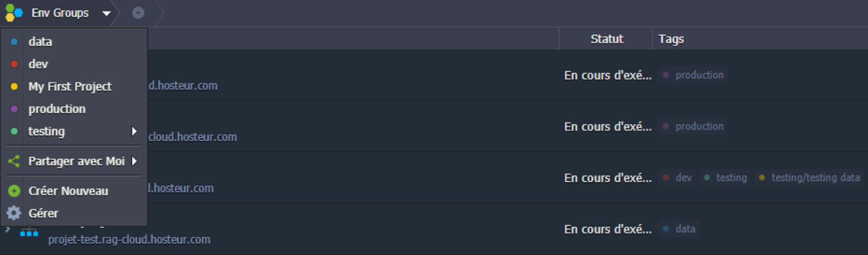
Task: Click the testing tag in the third row
Action: click(x=726, y=177)
